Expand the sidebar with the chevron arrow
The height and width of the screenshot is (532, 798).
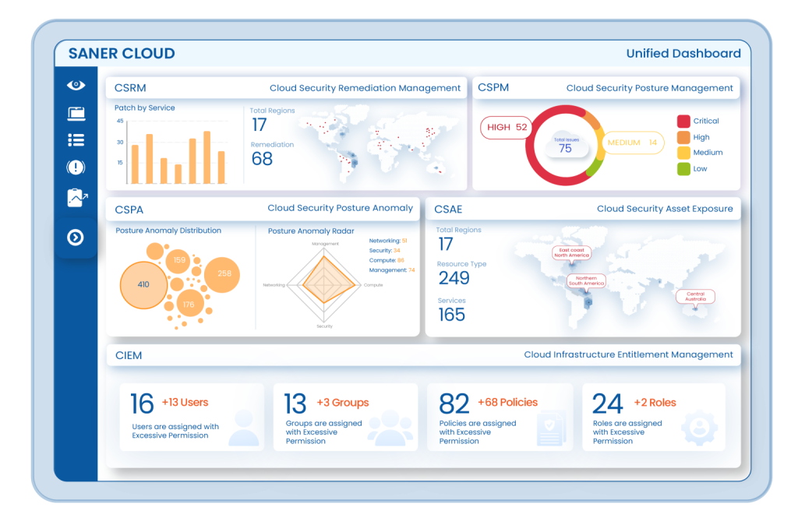76,238
